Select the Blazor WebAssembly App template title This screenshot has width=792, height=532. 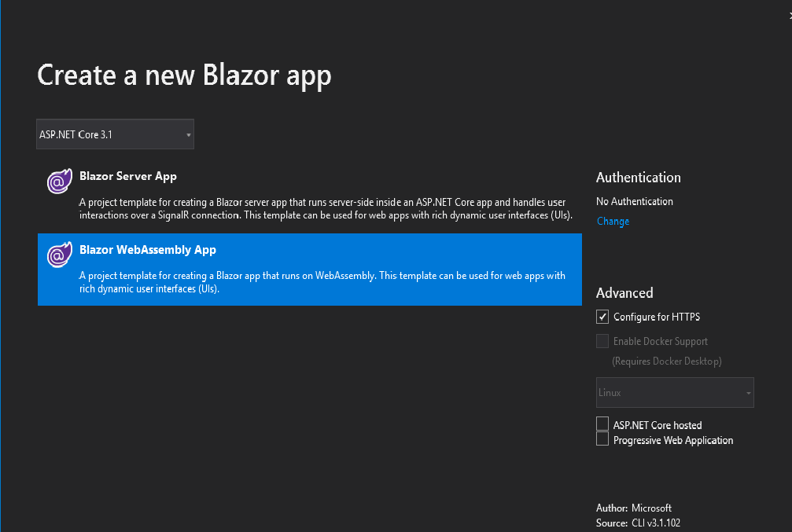click(x=148, y=250)
